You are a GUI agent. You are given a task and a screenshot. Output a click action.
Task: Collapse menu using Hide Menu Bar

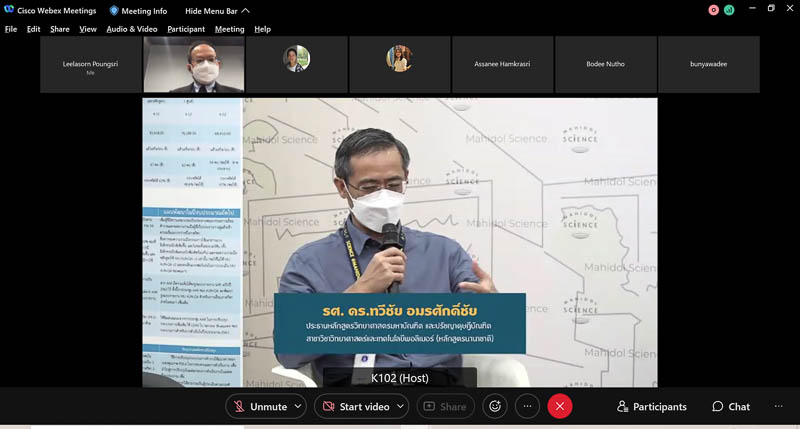coord(218,10)
